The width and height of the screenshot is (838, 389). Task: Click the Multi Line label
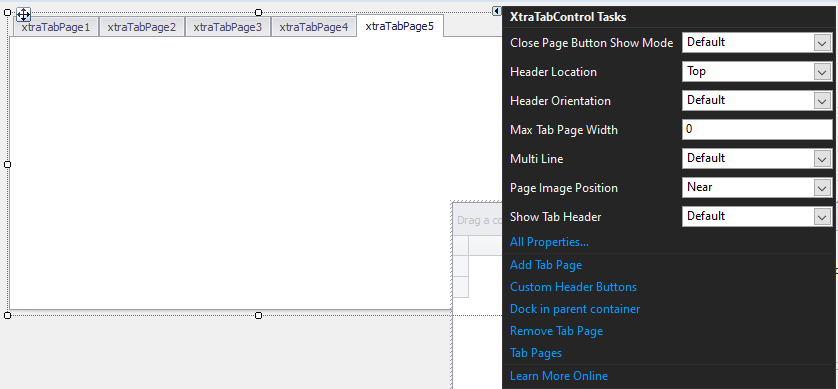pos(537,159)
